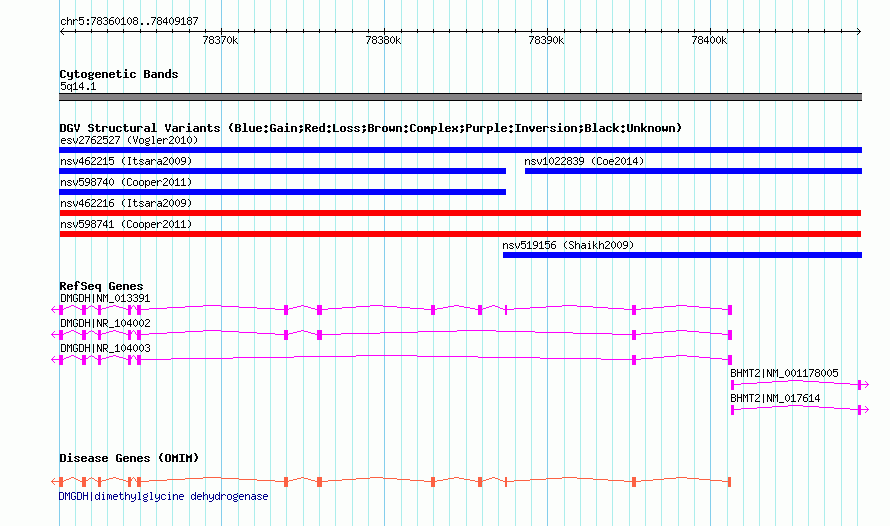Select the BHMT2 NM_017614 transcript glyph

coord(799,410)
